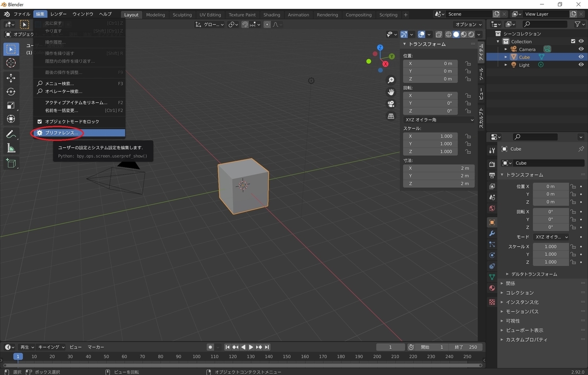
Task: Expand モーションパス panel
Action: 522,311
